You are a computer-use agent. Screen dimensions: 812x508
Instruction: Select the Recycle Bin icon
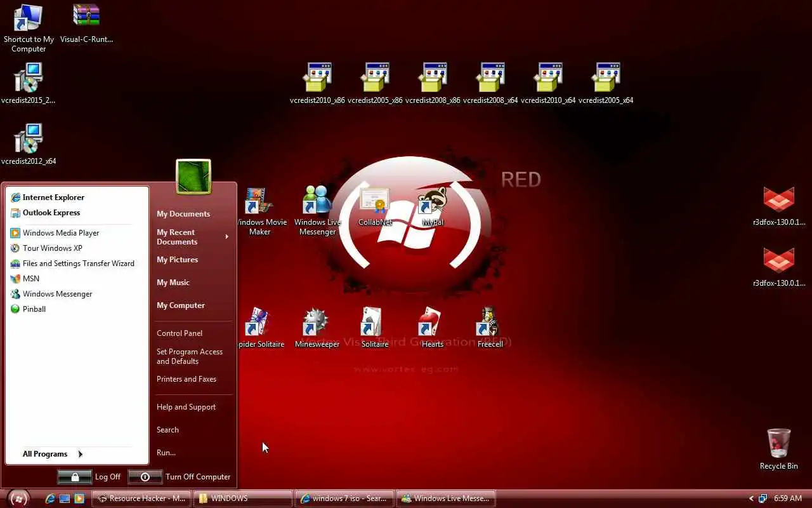tap(779, 449)
